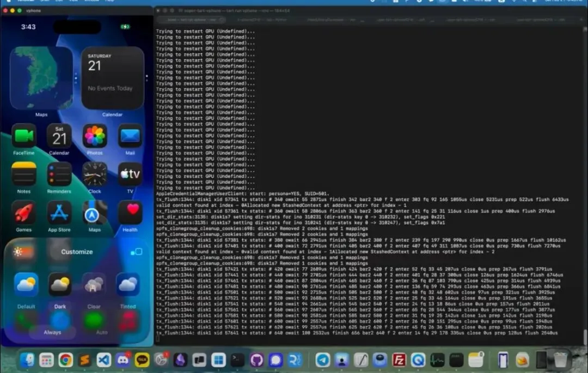Open the Mail app icon
588x373 pixels.
click(x=130, y=136)
